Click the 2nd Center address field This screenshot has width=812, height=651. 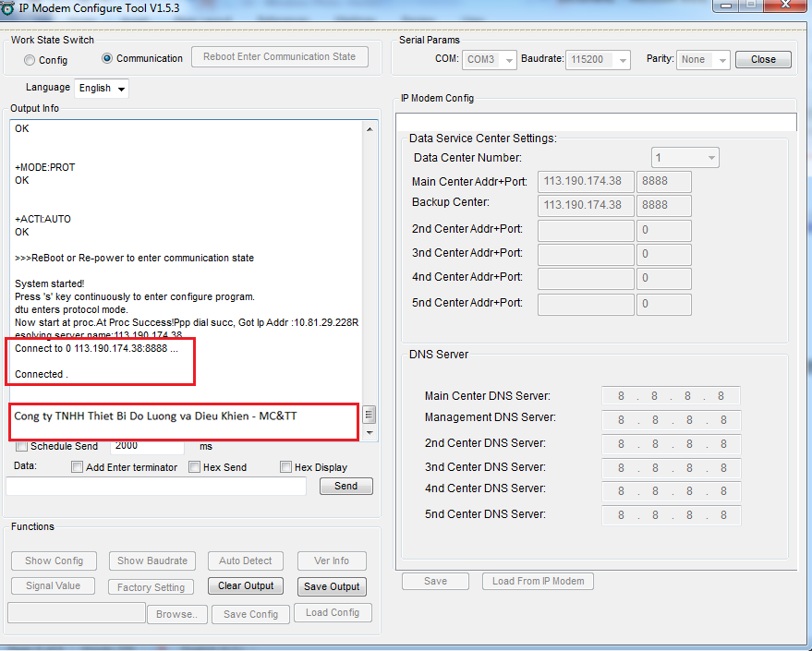coord(586,230)
